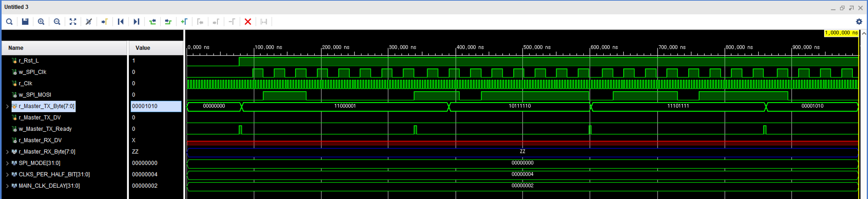Click the Zoom Fit icon
This screenshot has height=199, width=868.
click(73, 22)
